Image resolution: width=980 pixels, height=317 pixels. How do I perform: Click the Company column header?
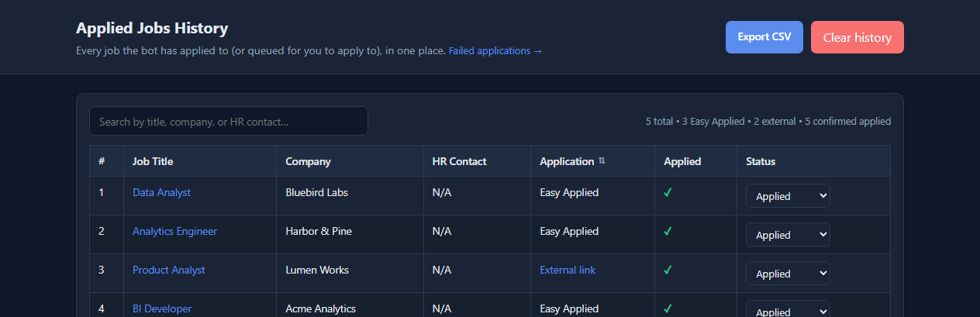[350, 161]
